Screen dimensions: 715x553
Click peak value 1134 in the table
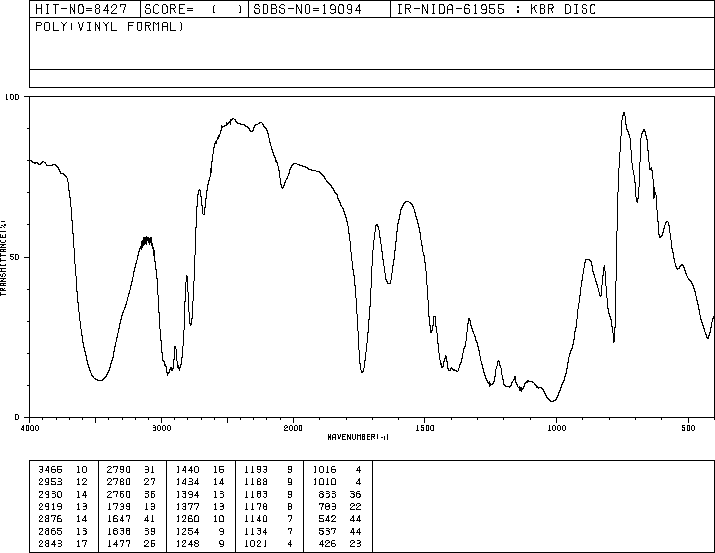(256, 532)
